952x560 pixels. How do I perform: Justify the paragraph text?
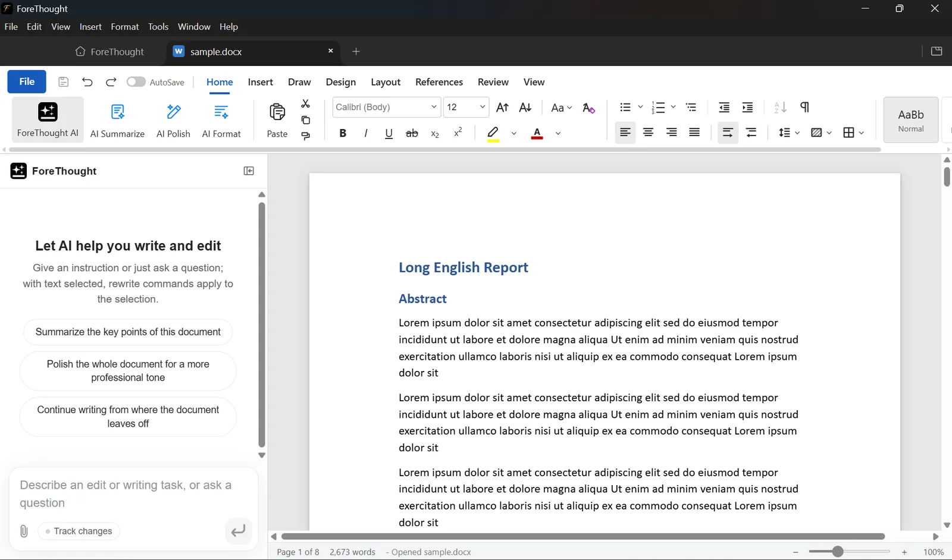tap(694, 133)
